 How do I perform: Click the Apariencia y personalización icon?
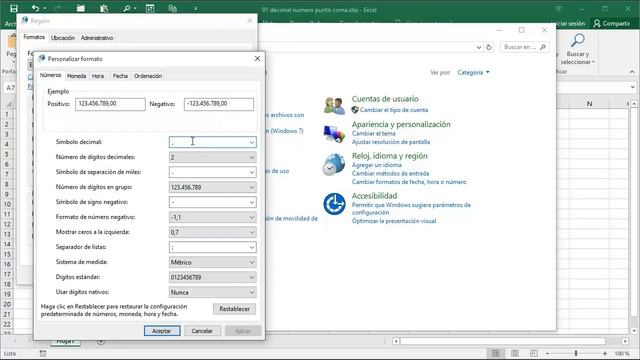(334, 134)
